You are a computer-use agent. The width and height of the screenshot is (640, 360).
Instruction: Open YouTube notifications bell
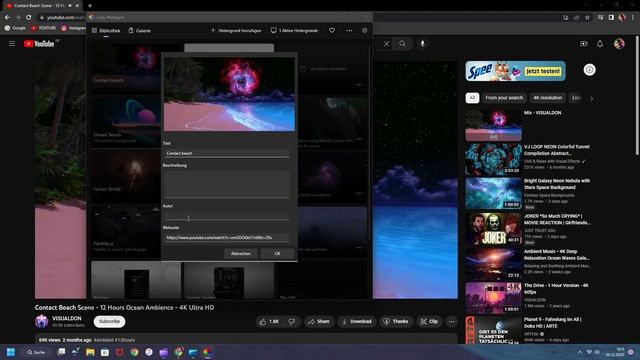(600, 44)
